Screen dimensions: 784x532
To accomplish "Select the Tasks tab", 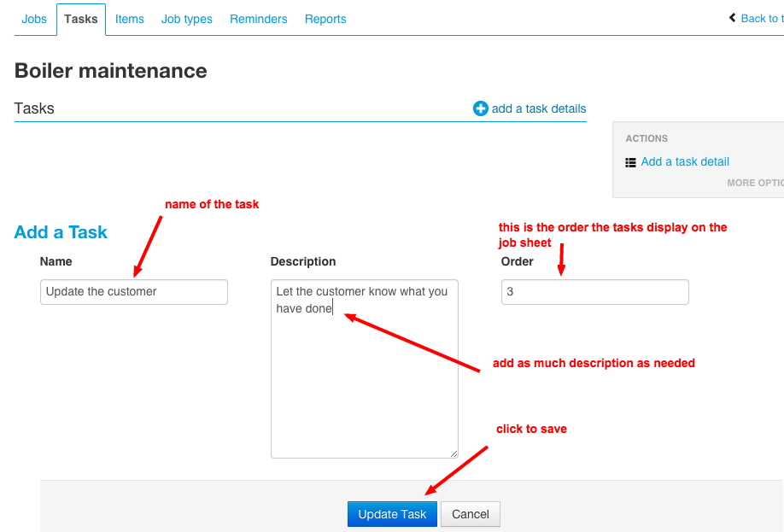I will [x=81, y=19].
